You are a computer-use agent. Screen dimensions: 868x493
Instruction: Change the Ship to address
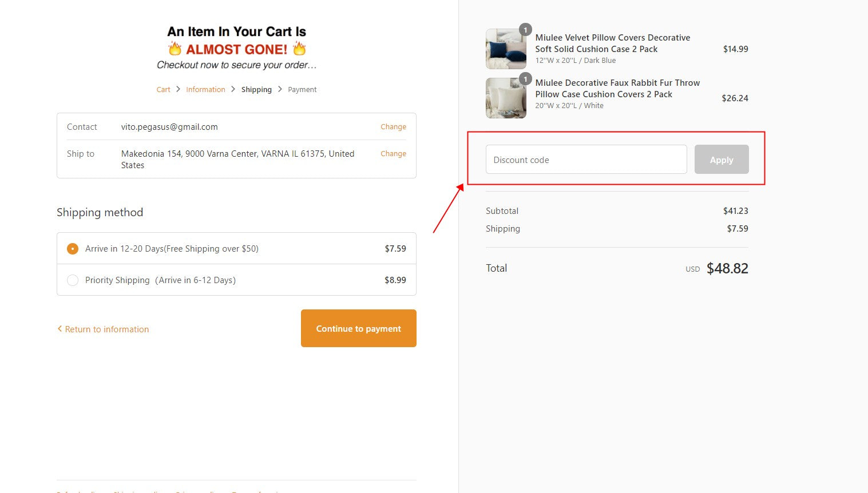(393, 154)
